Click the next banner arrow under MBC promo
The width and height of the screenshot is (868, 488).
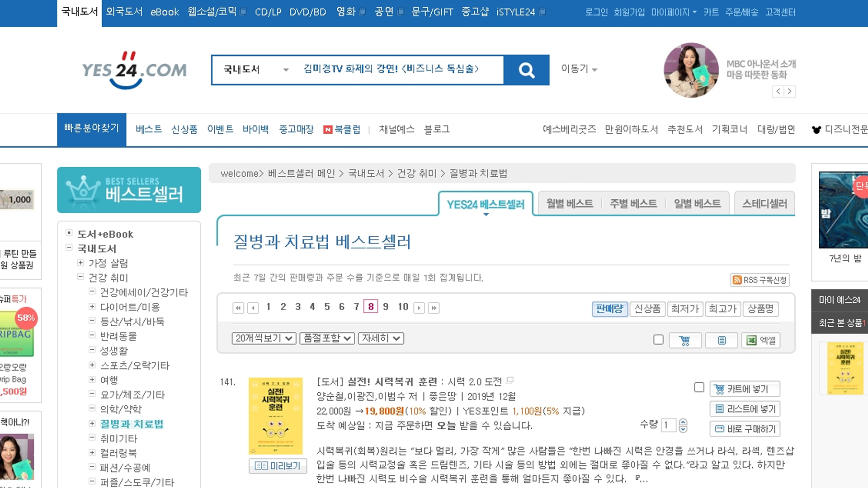click(790, 91)
